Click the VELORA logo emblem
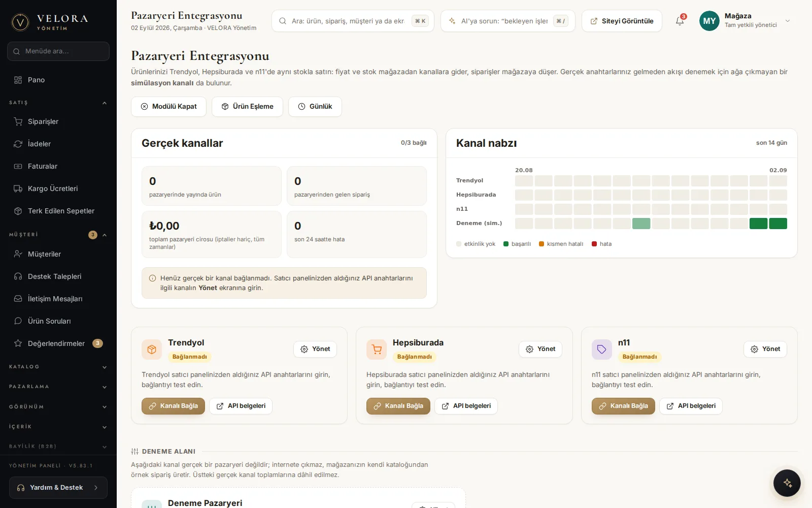Image resolution: width=812 pixels, height=508 pixels. (20, 22)
